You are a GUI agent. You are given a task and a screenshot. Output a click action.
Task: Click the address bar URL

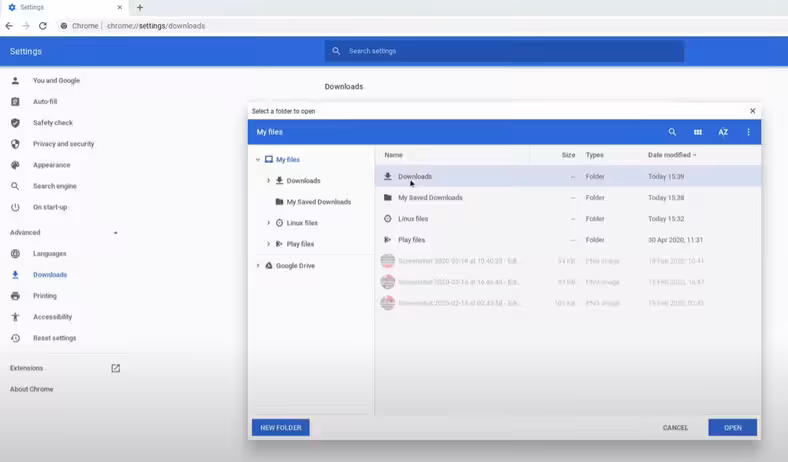coord(156,26)
